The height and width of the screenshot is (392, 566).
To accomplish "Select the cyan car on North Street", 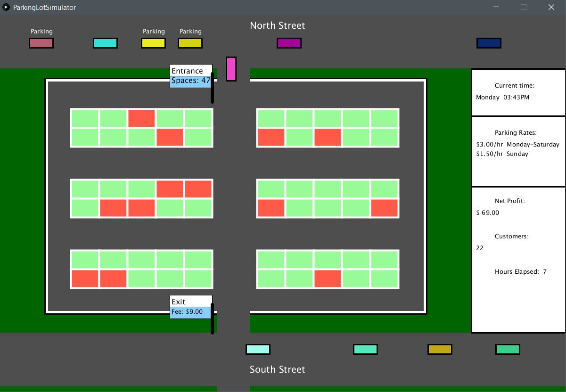I will (x=105, y=43).
